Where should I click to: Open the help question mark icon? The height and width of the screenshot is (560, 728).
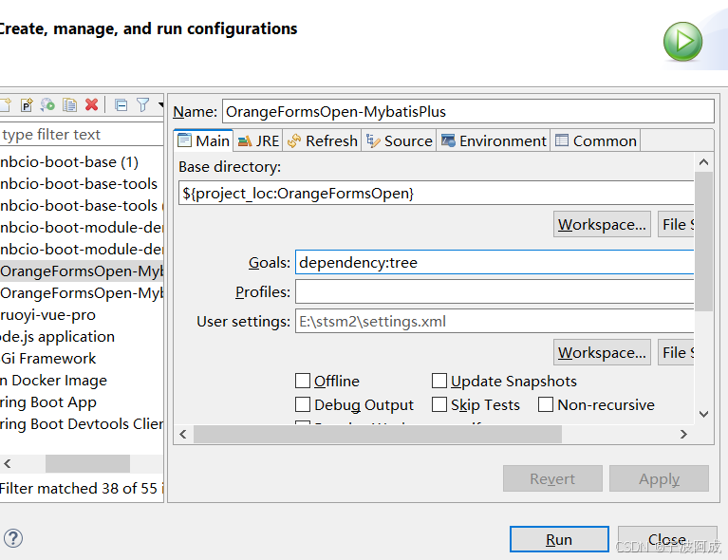[x=13, y=538]
